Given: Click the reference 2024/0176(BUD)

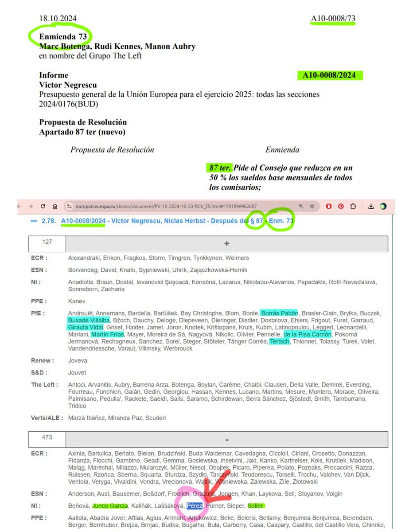Looking at the screenshot, I should pos(69,104).
